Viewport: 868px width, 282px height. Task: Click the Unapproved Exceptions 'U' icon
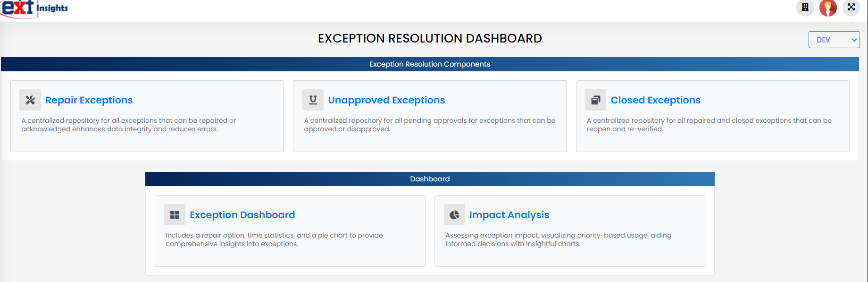[x=313, y=100]
